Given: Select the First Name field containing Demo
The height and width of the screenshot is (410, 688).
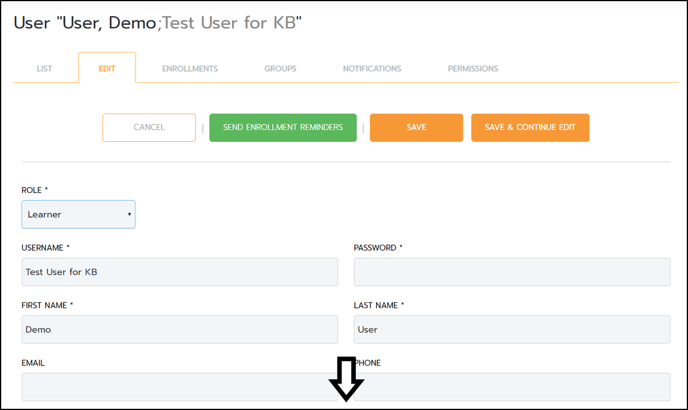Looking at the screenshot, I should [180, 329].
